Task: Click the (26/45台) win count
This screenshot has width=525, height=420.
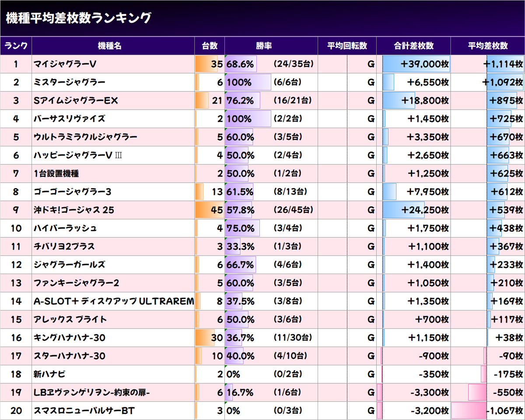Action: click(x=294, y=210)
